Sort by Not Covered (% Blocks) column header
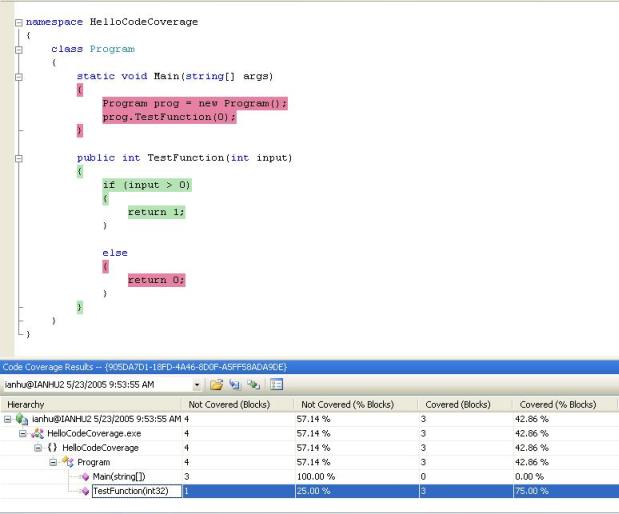Screen dimensions: 619x514 click(356, 405)
